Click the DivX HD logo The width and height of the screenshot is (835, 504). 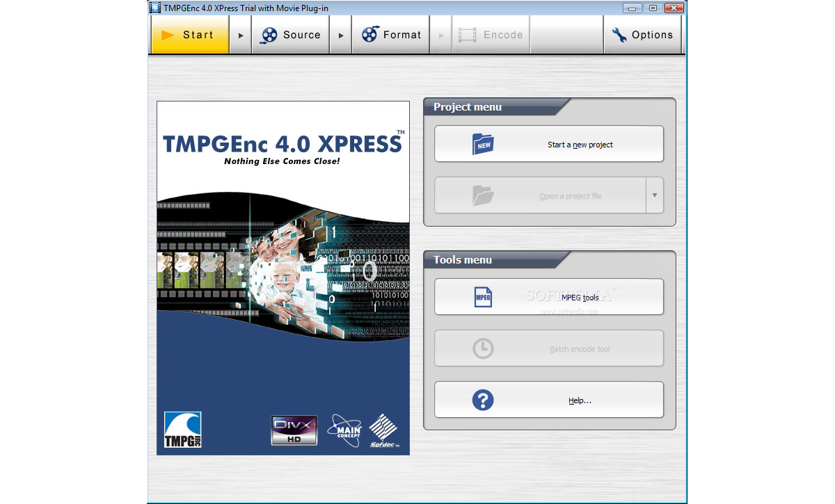[x=294, y=430]
